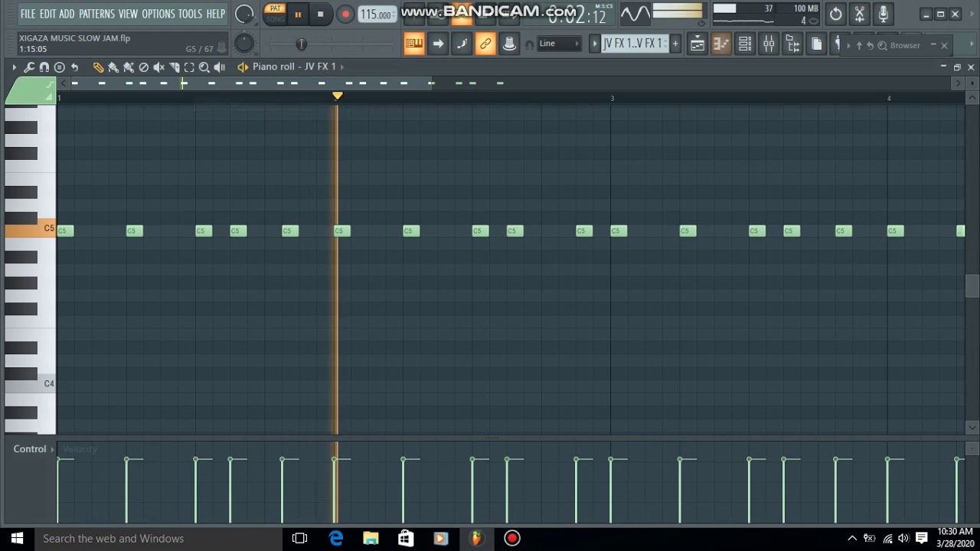This screenshot has height=551, width=980.
Task: Open FL Studio from the Windows taskbar
Action: [477, 539]
